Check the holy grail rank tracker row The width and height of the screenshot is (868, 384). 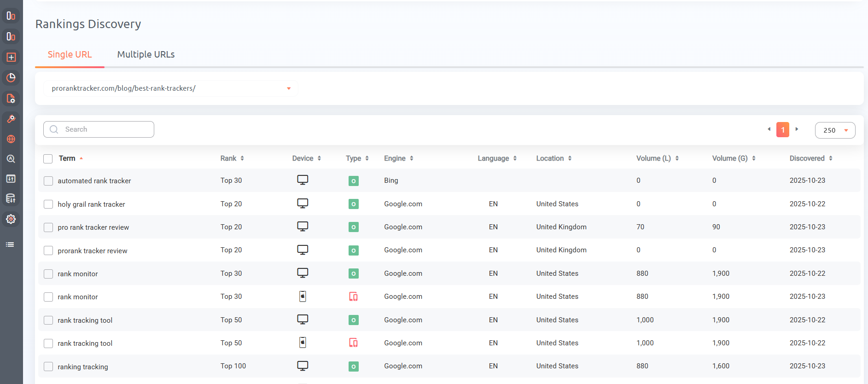(x=48, y=204)
